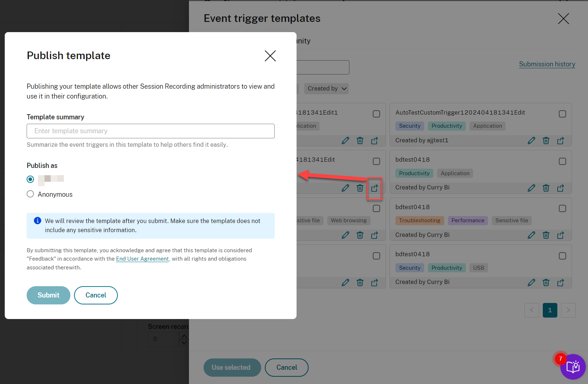The width and height of the screenshot is (588, 384).
Task: Open the End User Agreement link
Action: click(x=142, y=259)
